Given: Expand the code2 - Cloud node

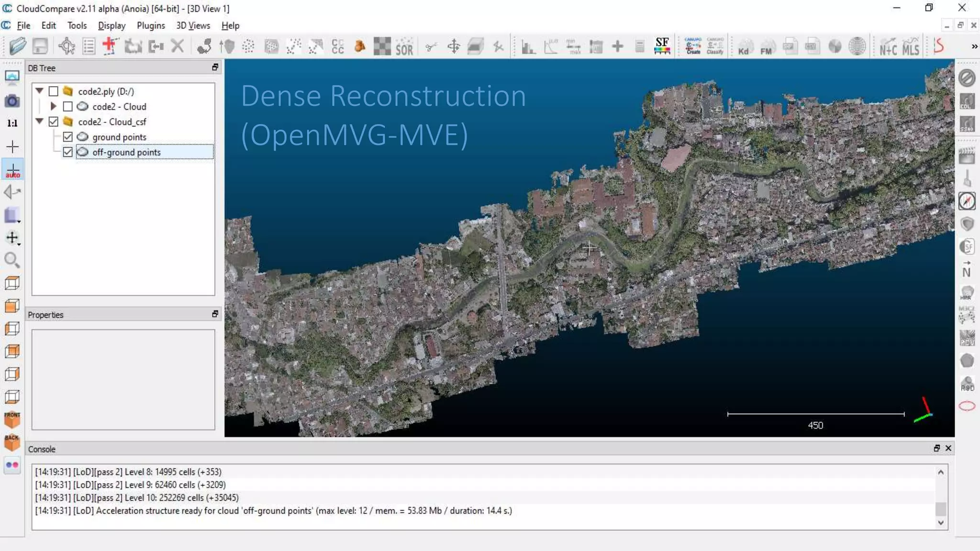Looking at the screenshot, I should 54,106.
